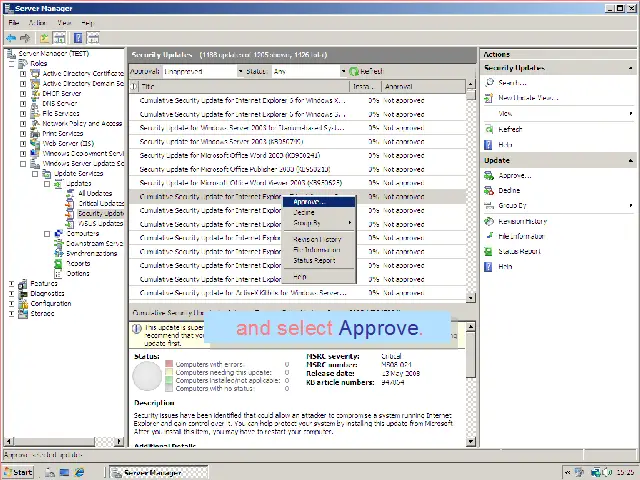Expand Active Directory Certificate Services node
This screenshot has width=640, height=480.
pyautogui.click(x=23, y=74)
